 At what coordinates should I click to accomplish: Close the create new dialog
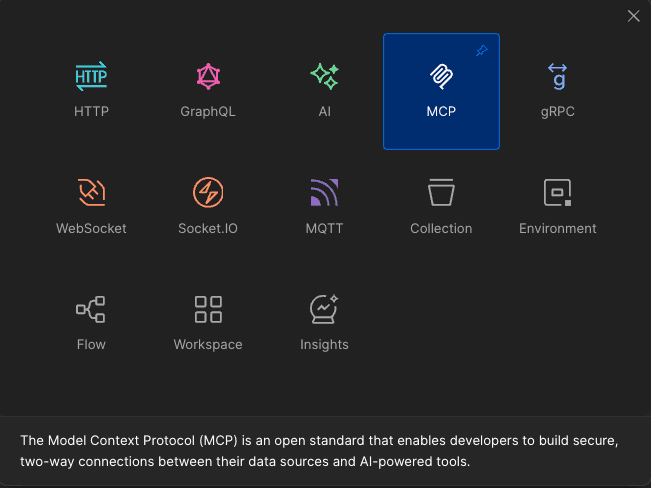click(x=633, y=16)
